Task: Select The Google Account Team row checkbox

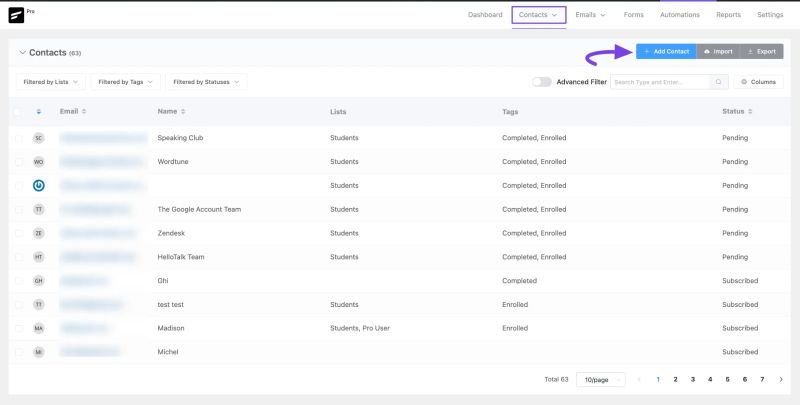Action: [19, 210]
